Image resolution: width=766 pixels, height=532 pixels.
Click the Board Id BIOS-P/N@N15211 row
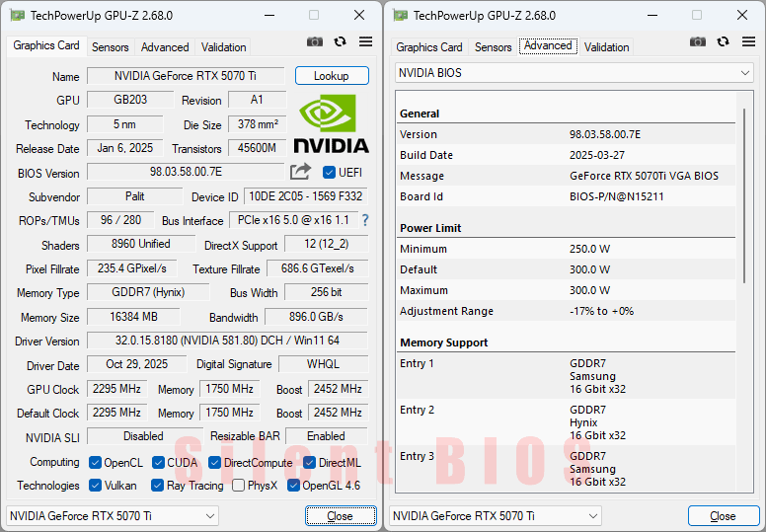click(x=567, y=196)
